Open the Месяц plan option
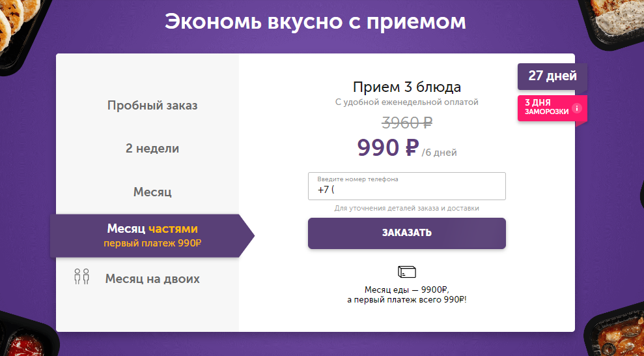The image size is (644, 356). coord(152,192)
